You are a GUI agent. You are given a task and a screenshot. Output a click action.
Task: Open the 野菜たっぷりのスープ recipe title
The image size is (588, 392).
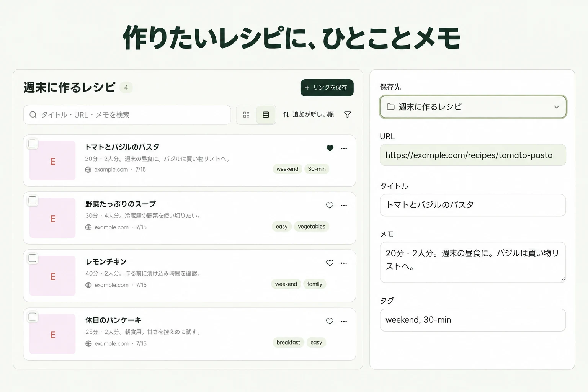[121, 204]
